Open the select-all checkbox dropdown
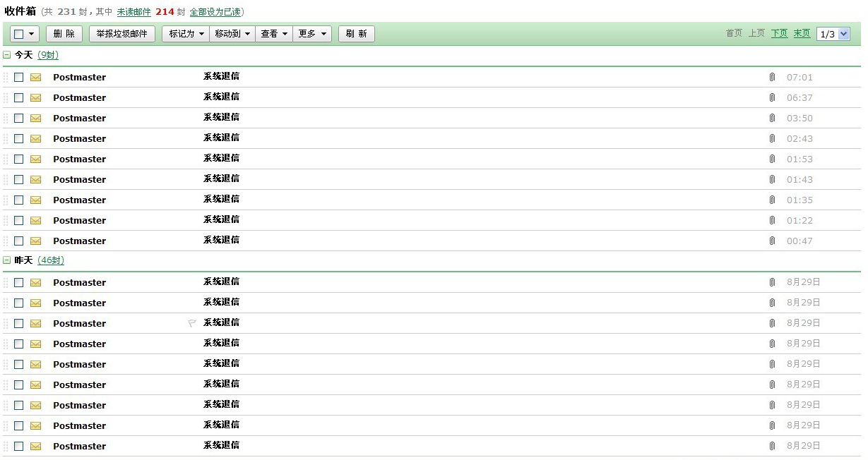This screenshot has height=460, width=868. click(x=25, y=34)
